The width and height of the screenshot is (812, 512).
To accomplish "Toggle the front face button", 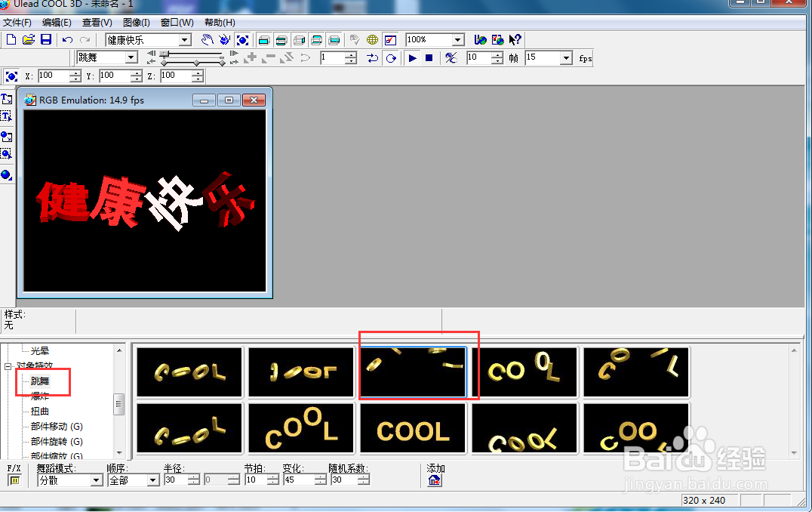I will (263, 40).
